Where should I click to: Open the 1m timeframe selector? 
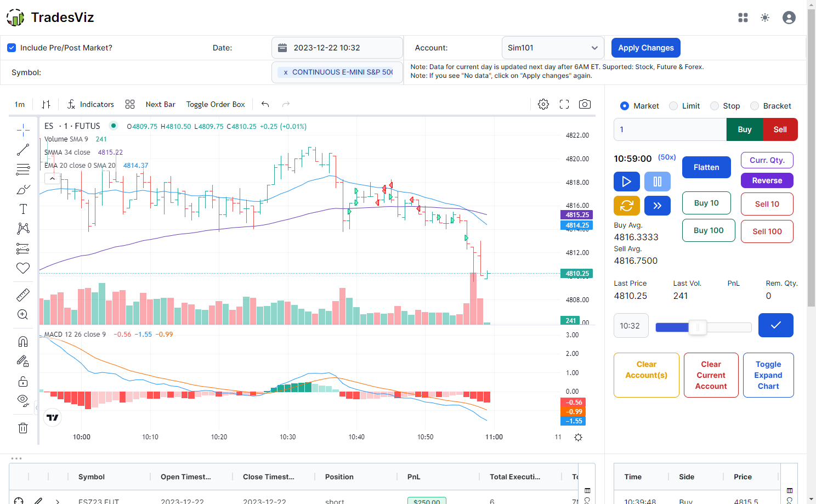coord(20,104)
